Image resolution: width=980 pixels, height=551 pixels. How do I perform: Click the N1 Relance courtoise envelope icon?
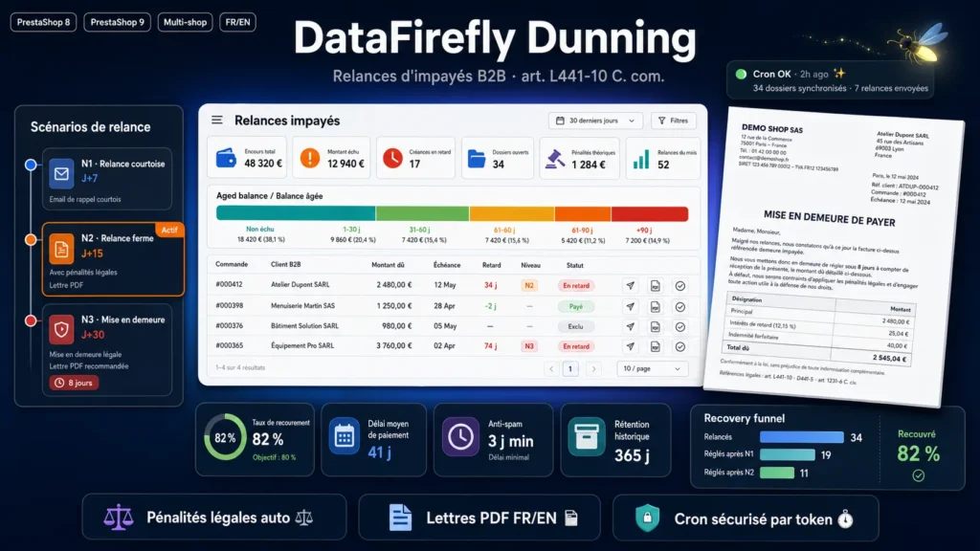tap(61, 174)
